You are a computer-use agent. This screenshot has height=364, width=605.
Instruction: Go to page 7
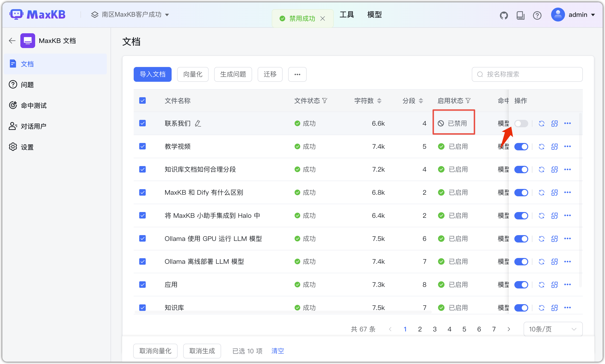coord(494,329)
